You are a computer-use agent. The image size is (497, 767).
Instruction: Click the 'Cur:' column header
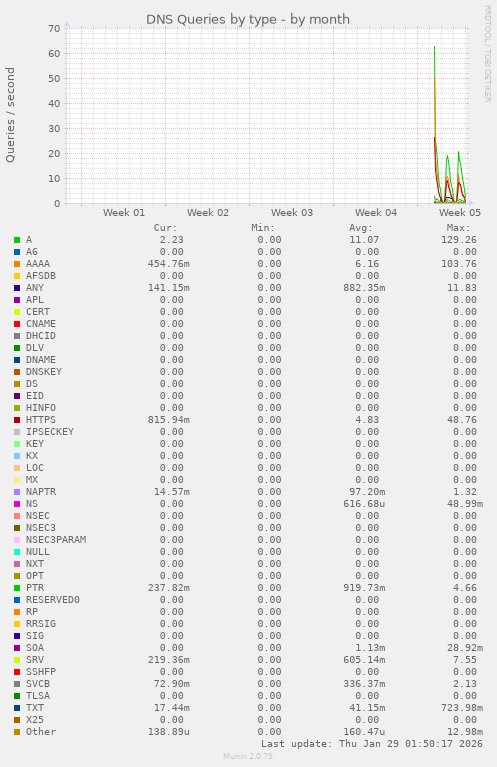(165, 228)
